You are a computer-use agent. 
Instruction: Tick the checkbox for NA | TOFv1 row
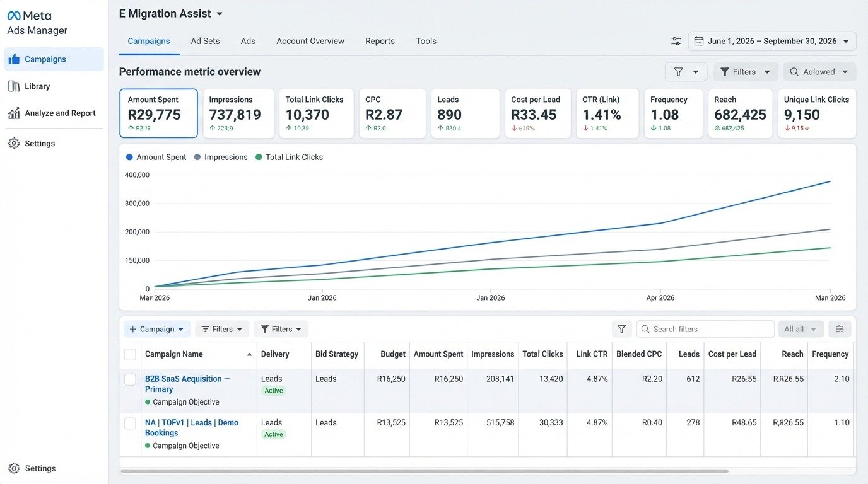pos(130,423)
